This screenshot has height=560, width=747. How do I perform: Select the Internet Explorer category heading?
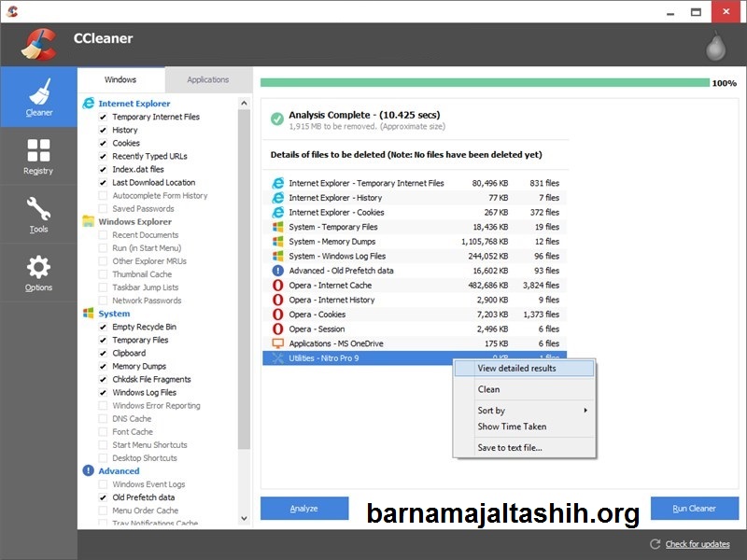[x=134, y=104]
